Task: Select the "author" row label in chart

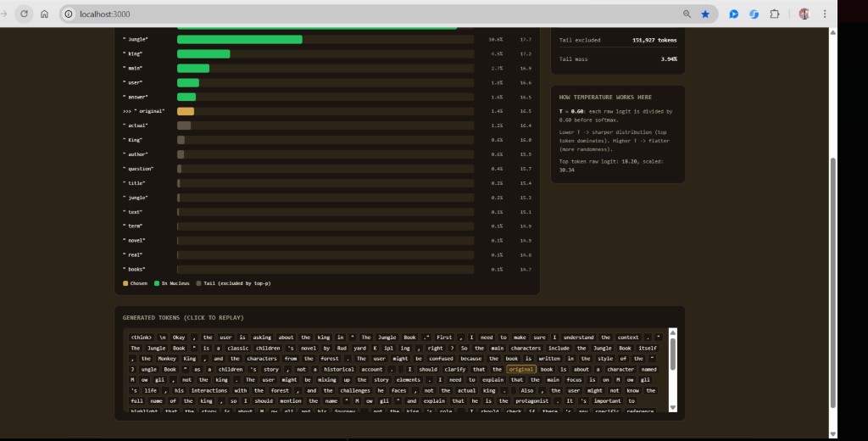Action: (x=136, y=154)
